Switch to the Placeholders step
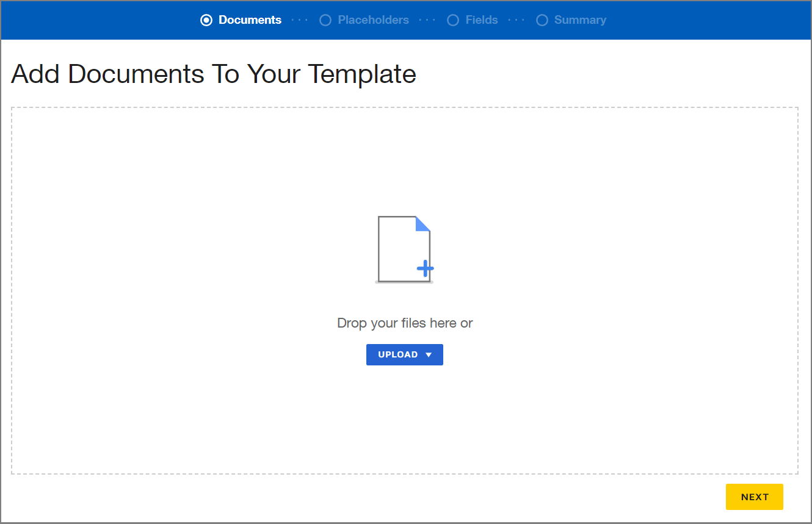The image size is (812, 524). pos(373,20)
